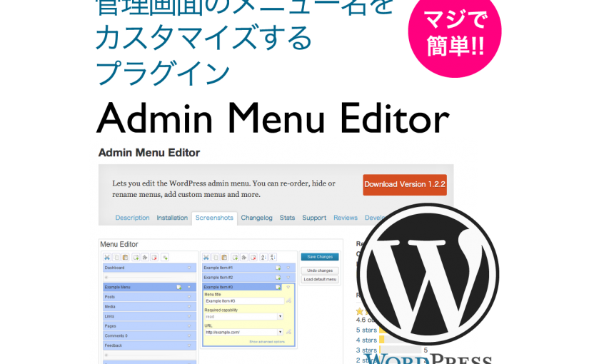Click the Undo changes button
Screen dimensions: 589x364
coord(320,271)
